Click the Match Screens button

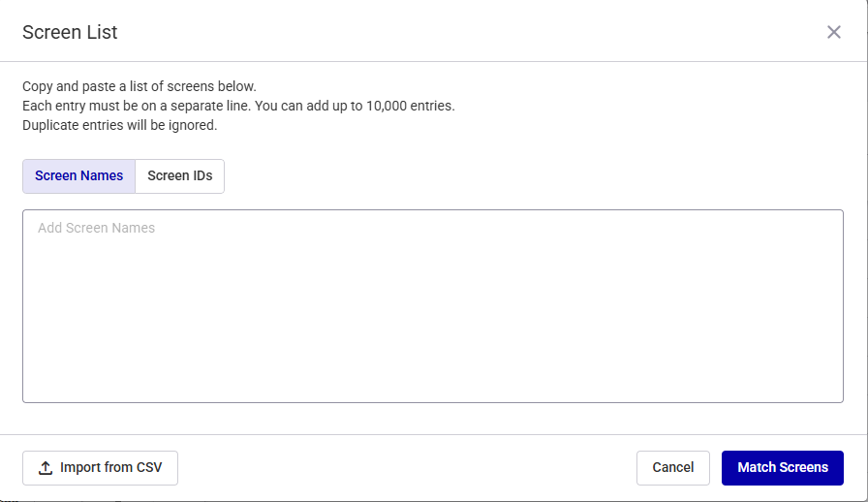tap(782, 468)
